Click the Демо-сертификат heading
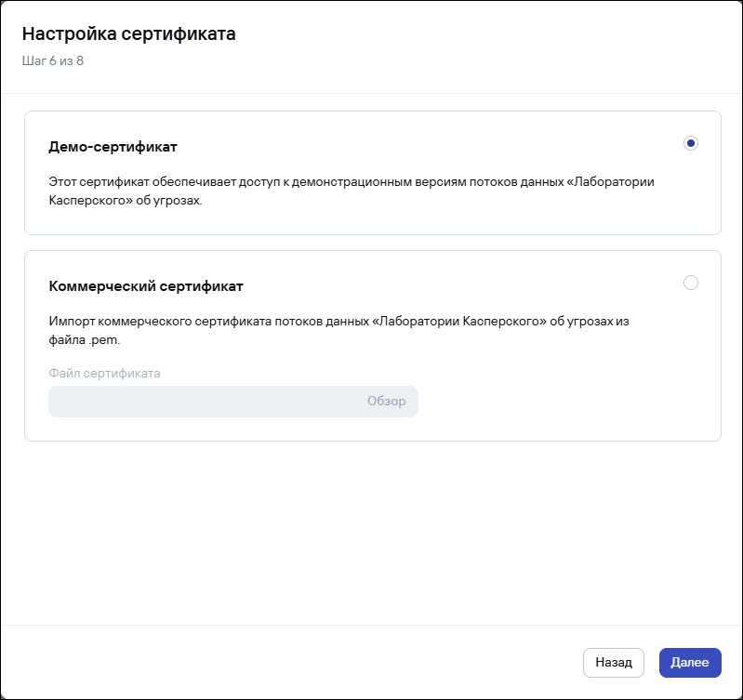The height and width of the screenshot is (700, 743). coord(113,147)
